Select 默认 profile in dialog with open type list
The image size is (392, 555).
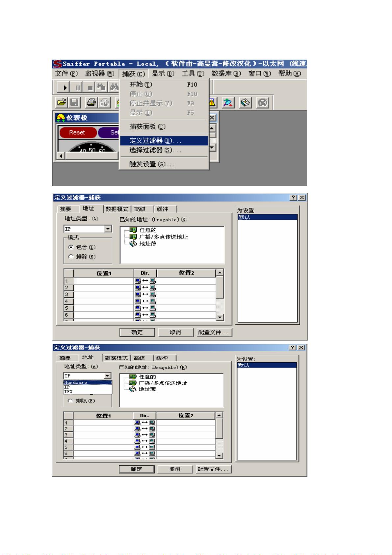tap(267, 365)
